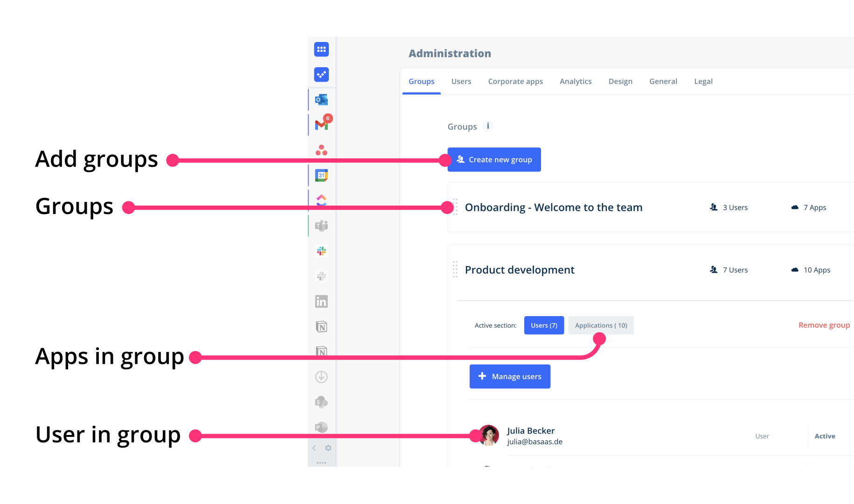Open SharePoint in the sidebar

[321, 402]
